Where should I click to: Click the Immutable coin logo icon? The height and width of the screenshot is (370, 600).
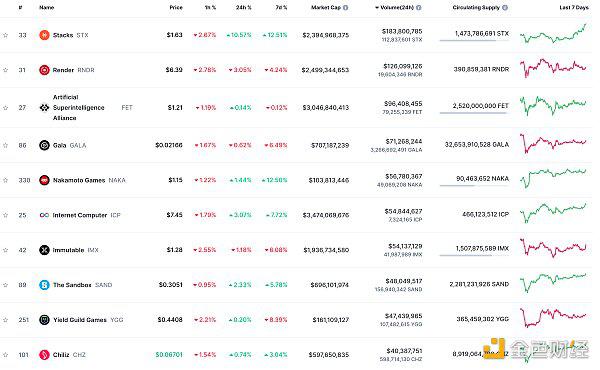(x=44, y=250)
